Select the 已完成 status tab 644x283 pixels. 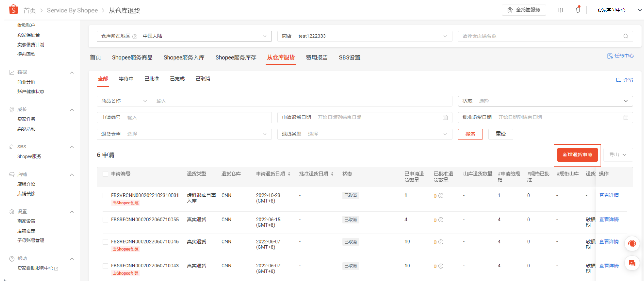(177, 79)
